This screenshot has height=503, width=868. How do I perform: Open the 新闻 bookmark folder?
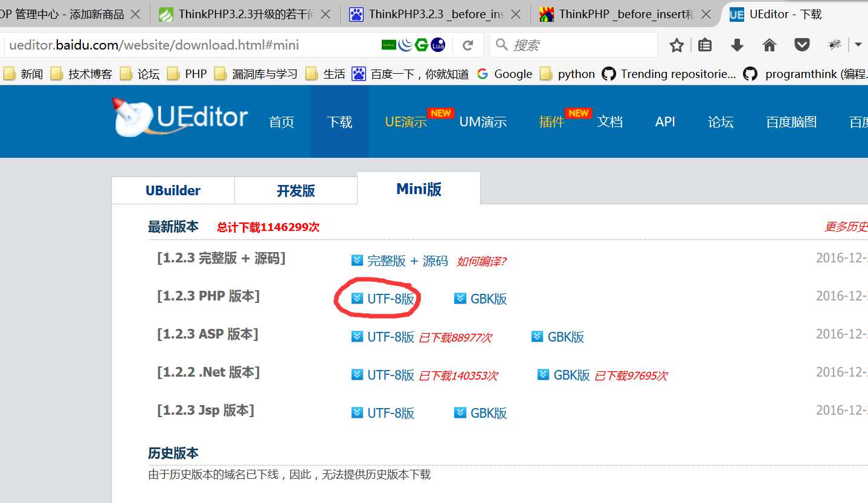coord(23,74)
